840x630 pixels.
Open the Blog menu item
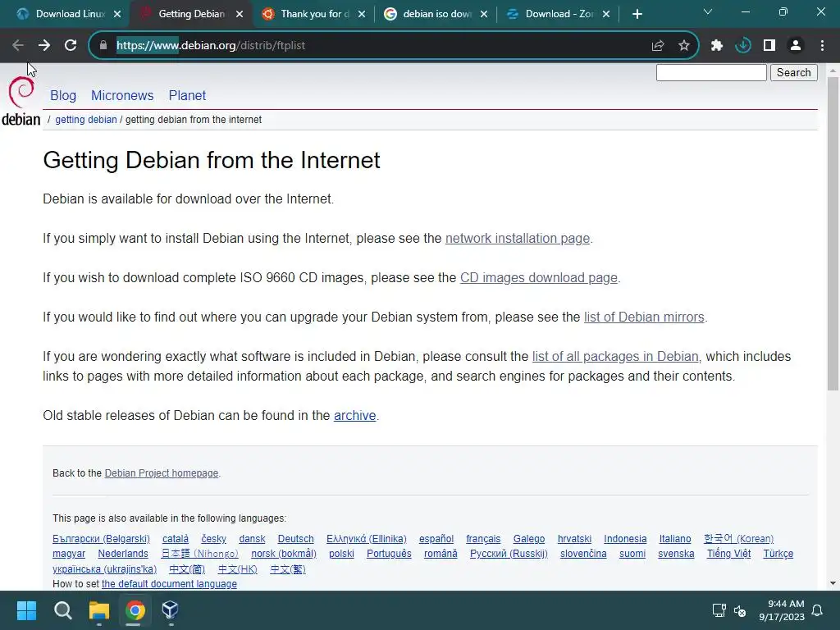pyautogui.click(x=63, y=95)
